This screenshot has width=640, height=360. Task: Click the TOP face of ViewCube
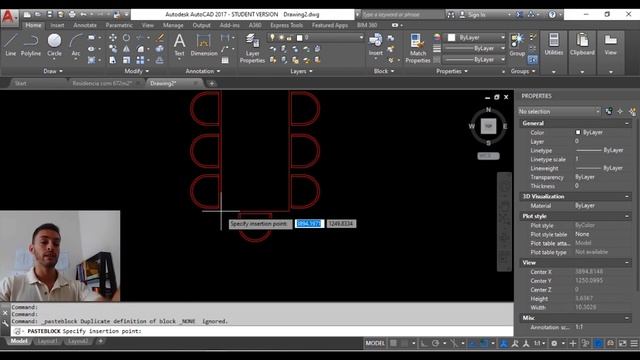(488, 126)
